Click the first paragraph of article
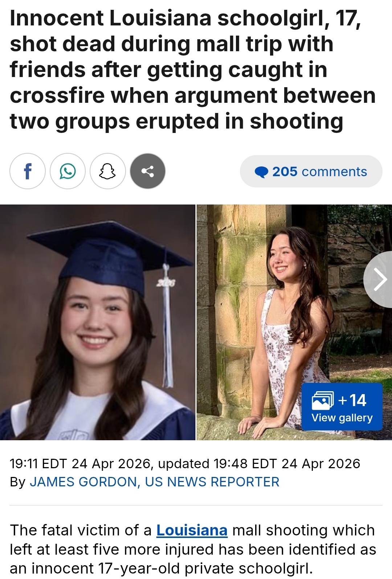The image size is (392, 579). [193, 550]
